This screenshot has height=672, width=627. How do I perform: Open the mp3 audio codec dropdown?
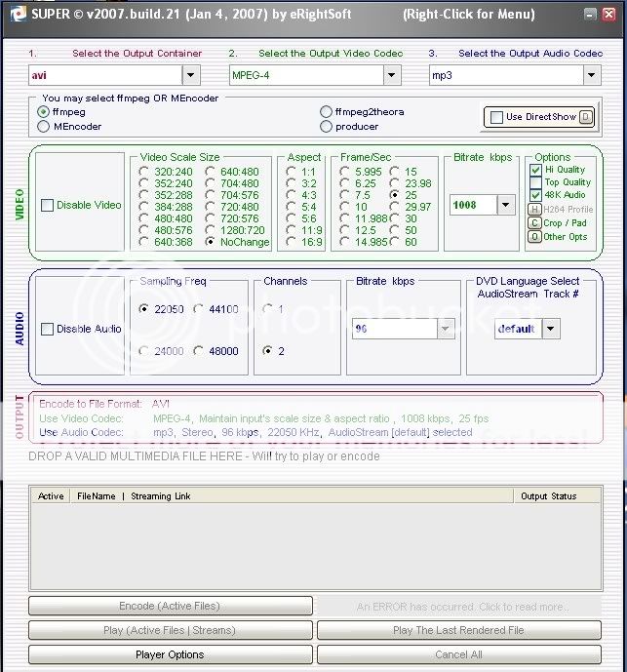[591, 75]
